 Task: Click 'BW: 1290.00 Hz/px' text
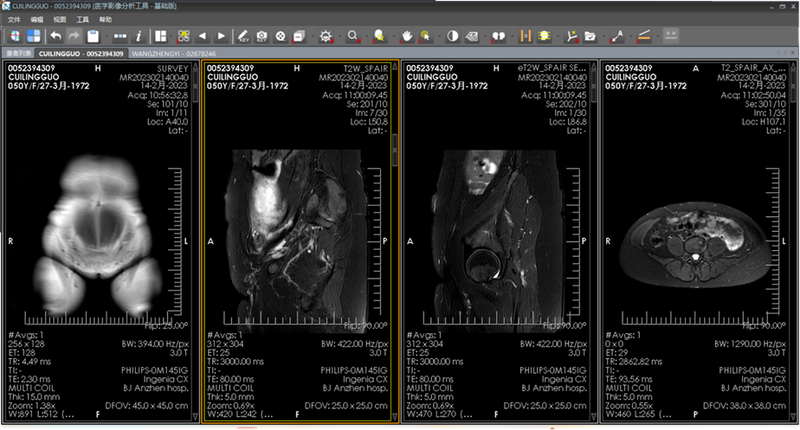(751, 344)
